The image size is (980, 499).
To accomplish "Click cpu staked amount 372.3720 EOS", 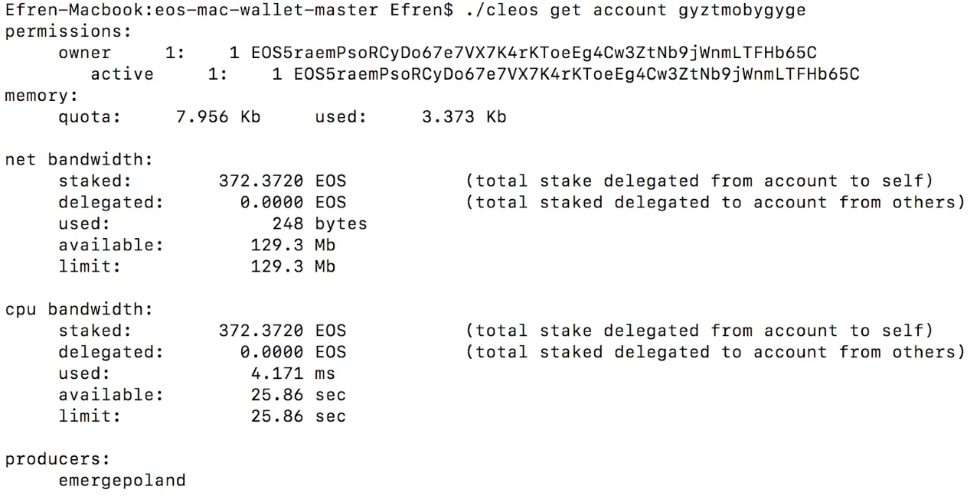I will coord(283,331).
